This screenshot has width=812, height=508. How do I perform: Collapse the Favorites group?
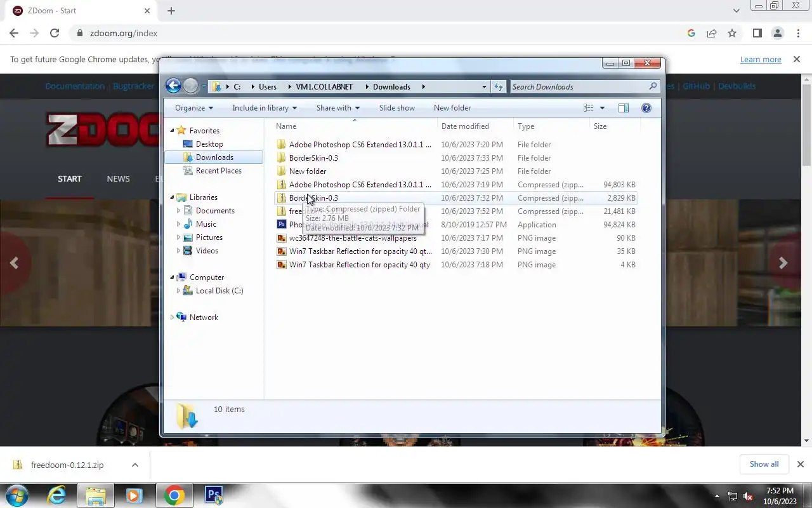pos(172,130)
